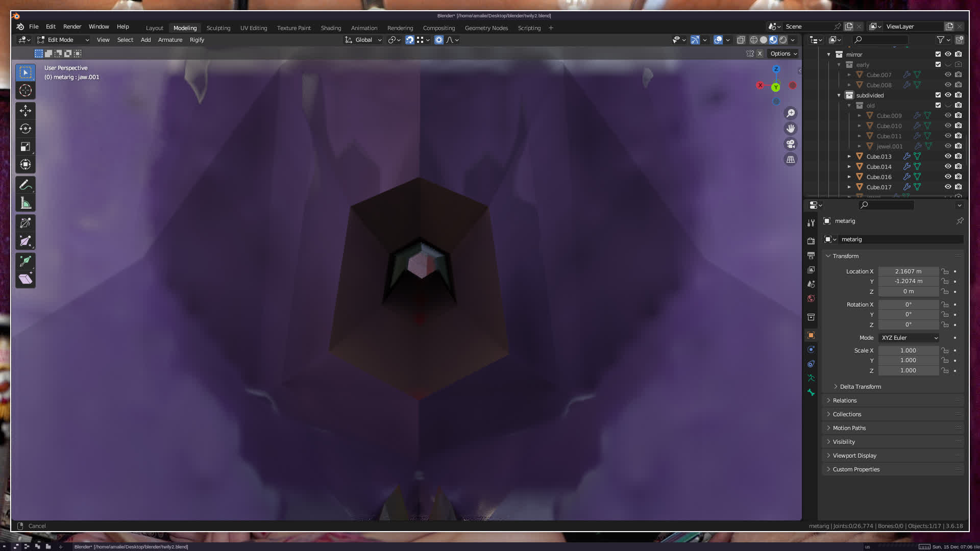Select the Annotate pencil tool
Viewport: 980px width, 551px height.
click(x=26, y=185)
